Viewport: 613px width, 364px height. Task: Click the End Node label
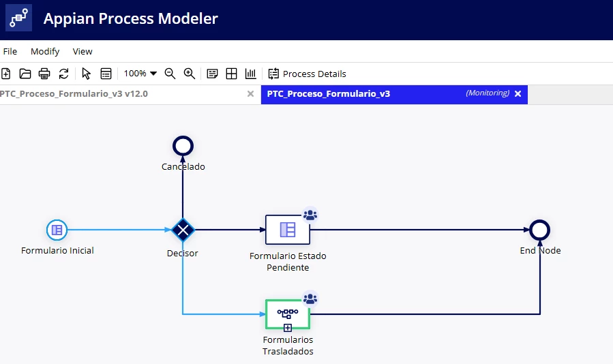540,251
